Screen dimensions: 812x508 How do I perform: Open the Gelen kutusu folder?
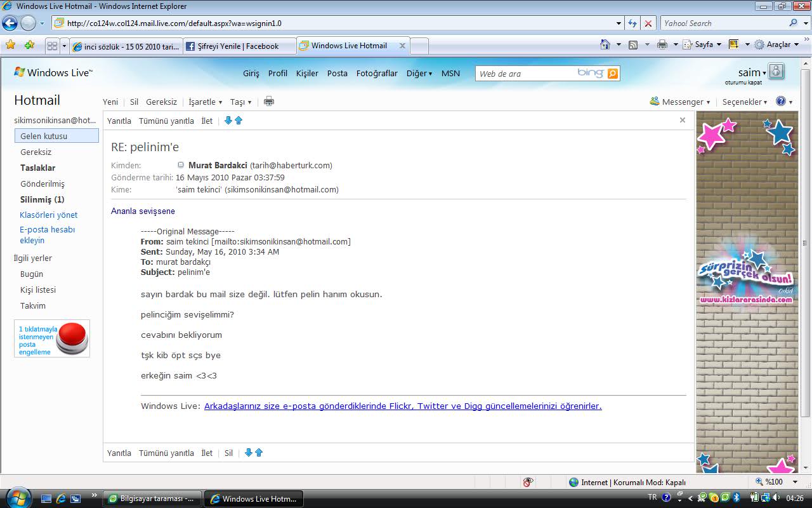pos(56,136)
